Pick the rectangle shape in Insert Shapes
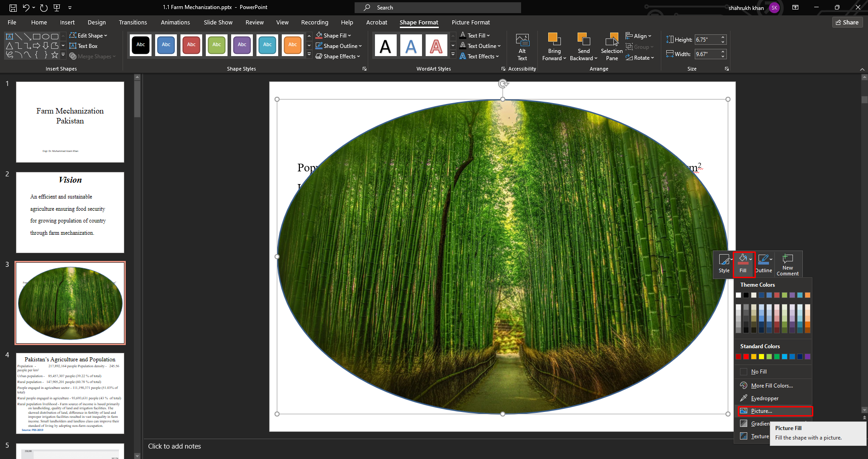 pyautogui.click(x=37, y=36)
